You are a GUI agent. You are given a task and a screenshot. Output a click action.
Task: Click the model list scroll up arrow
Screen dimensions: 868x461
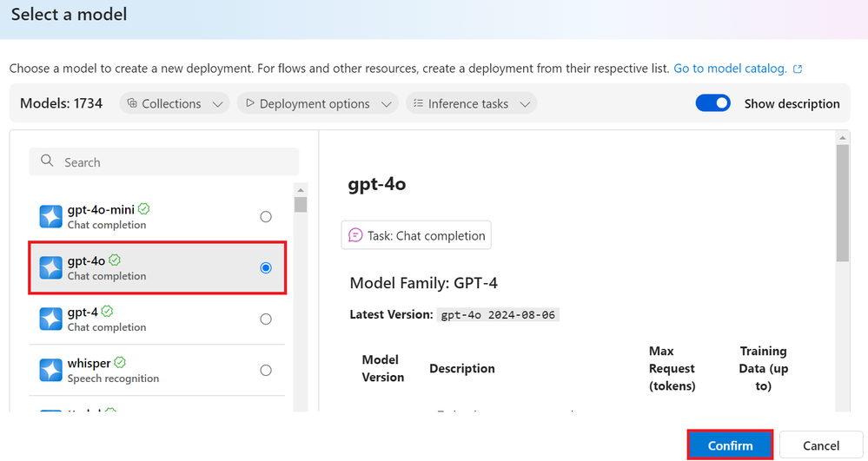301,190
